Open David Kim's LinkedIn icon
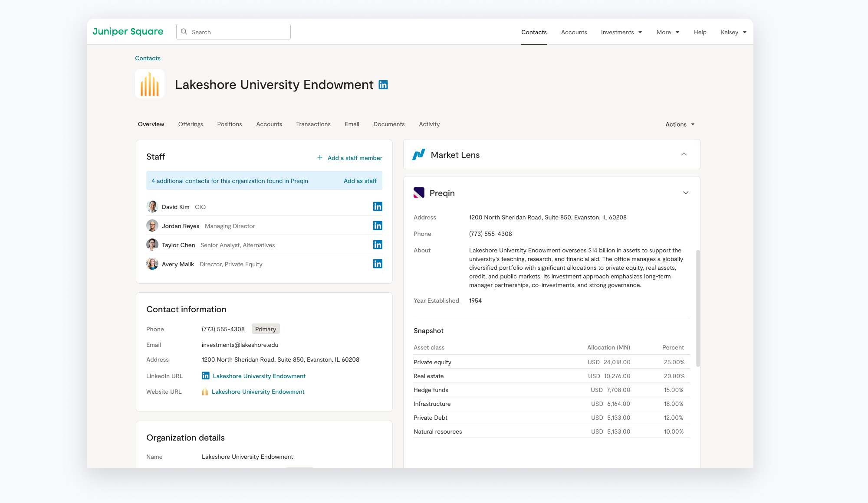 (378, 206)
